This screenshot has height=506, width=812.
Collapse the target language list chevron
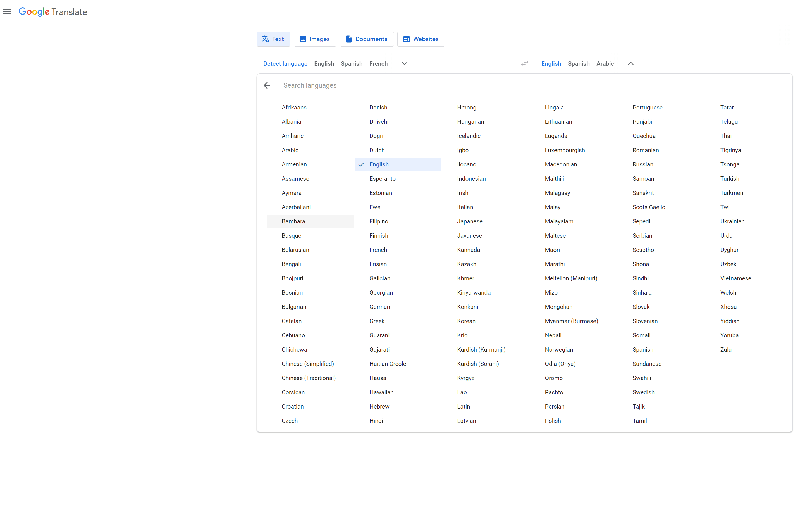tap(631, 64)
